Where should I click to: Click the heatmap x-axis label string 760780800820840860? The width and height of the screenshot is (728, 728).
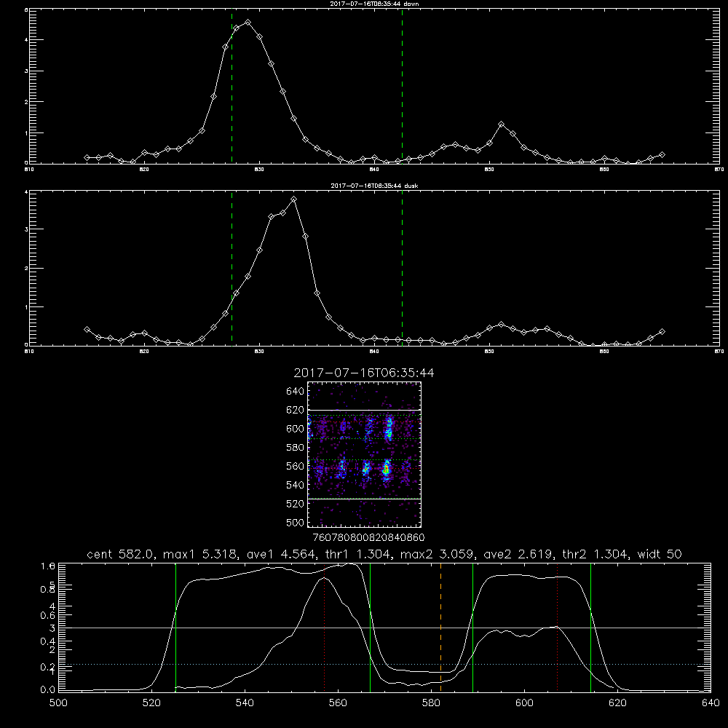coord(368,537)
